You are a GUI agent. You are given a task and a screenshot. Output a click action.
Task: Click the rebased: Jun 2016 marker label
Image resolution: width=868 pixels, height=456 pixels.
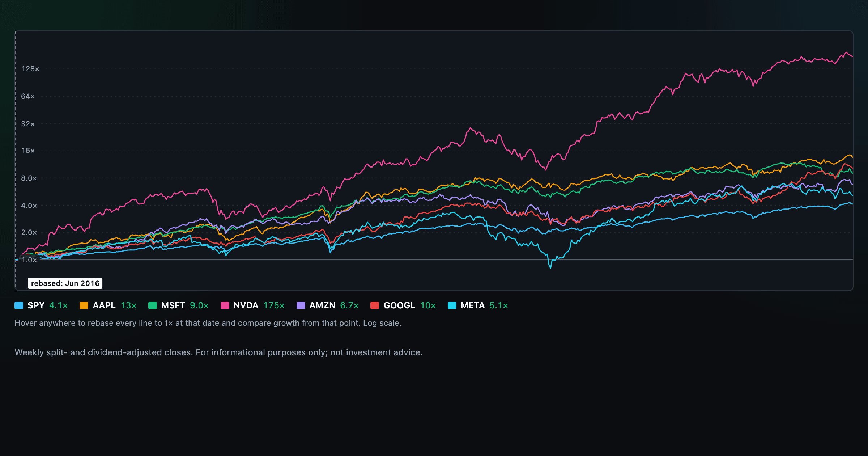[65, 283]
